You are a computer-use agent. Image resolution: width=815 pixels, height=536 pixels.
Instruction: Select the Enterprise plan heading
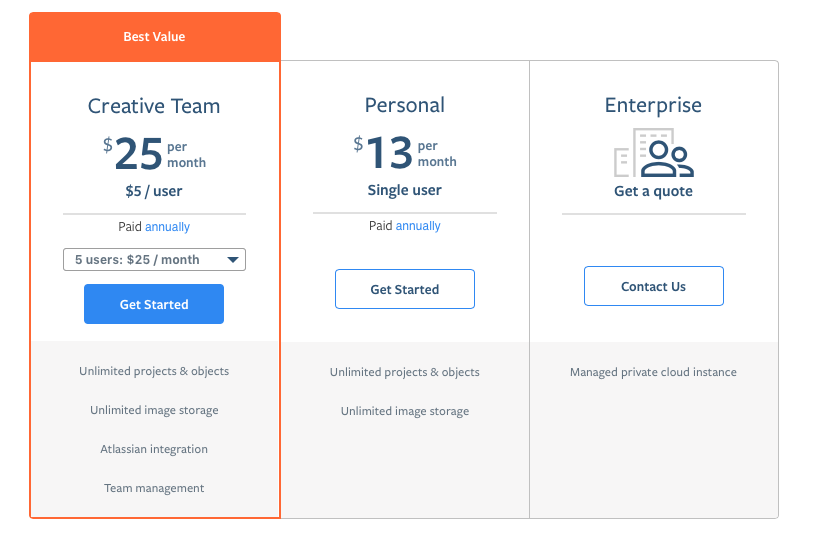point(653,105)
